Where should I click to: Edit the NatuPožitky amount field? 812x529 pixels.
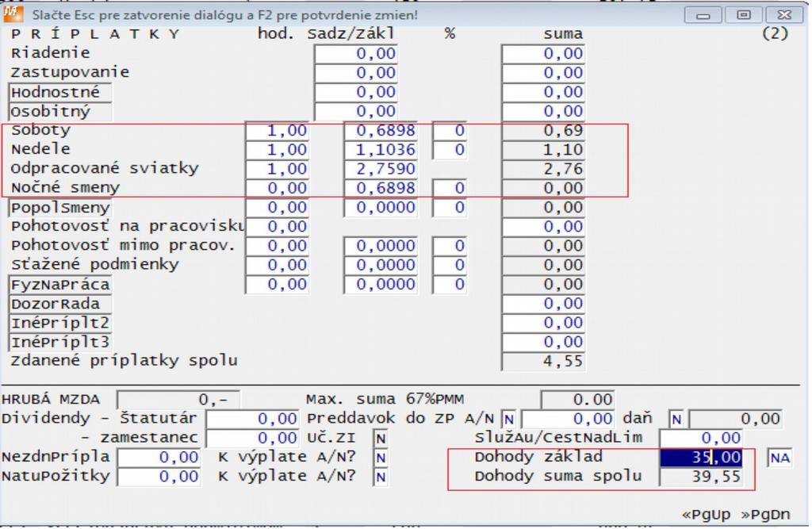[x=159, y=477]
